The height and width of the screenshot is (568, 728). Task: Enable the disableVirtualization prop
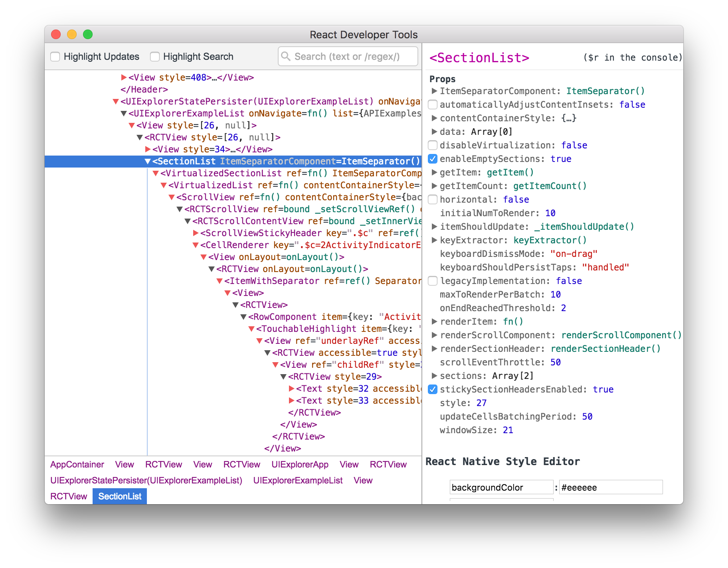click(x=433, y=145)
